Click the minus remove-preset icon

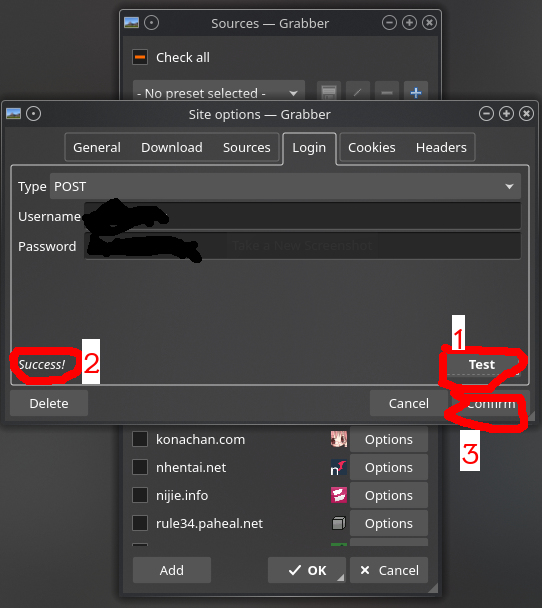click(x=387, y=92)
